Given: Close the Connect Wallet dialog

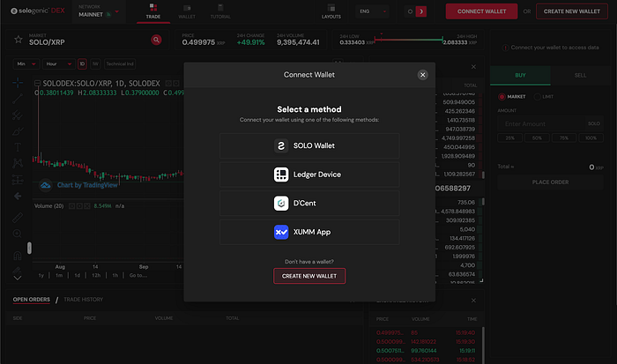Looking at the screenshot, I should tap(422, 75).
